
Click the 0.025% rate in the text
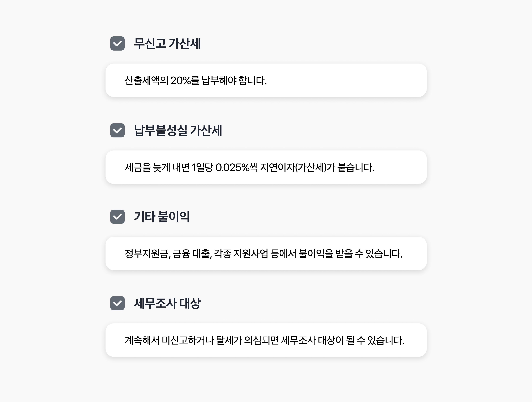[x=232, y=167]
